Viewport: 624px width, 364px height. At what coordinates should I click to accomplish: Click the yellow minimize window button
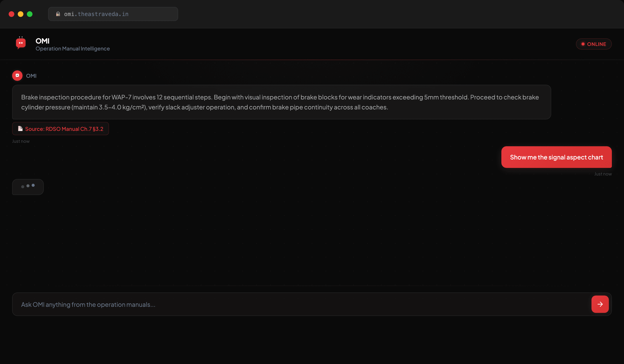pos(21,14)
